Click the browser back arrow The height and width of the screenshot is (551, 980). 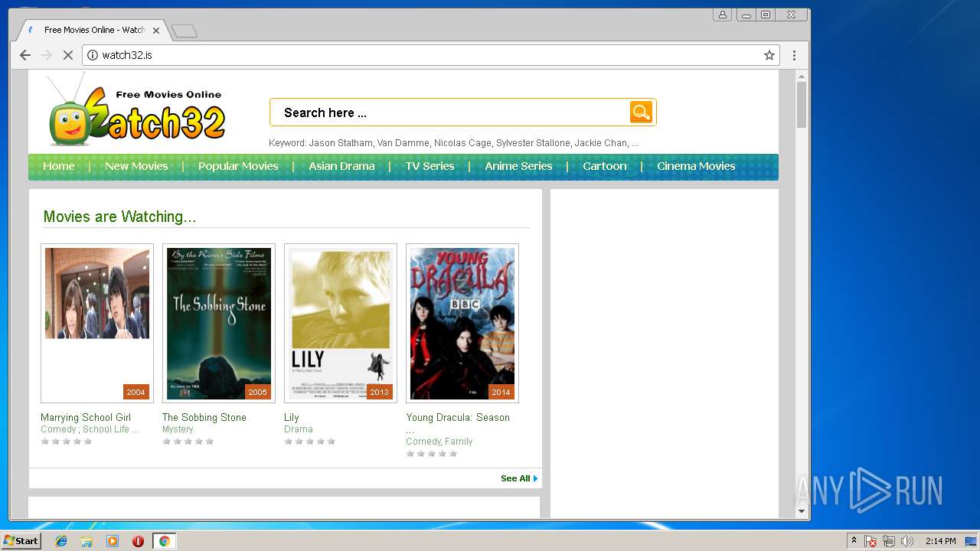tap(25, 55)
